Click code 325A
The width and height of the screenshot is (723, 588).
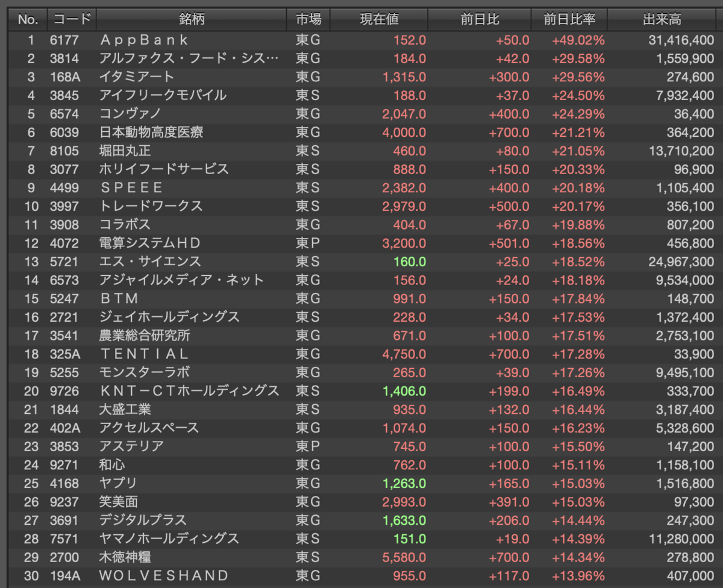[x=65, y=354]
